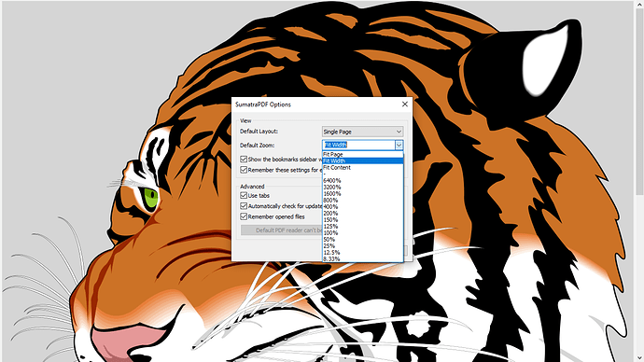Toggle Automatically check for updates
Image resolution: width=644 pixels, height=362 pixels.
click(244, 206)
